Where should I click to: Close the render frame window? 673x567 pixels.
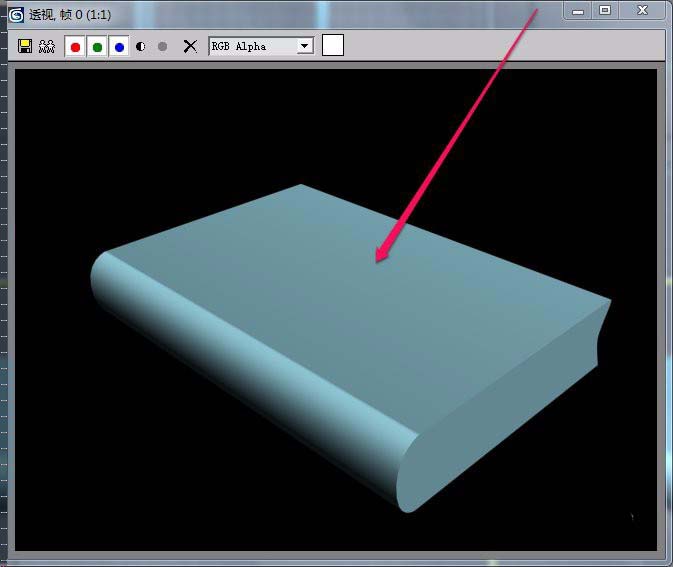tap(642, 10)
